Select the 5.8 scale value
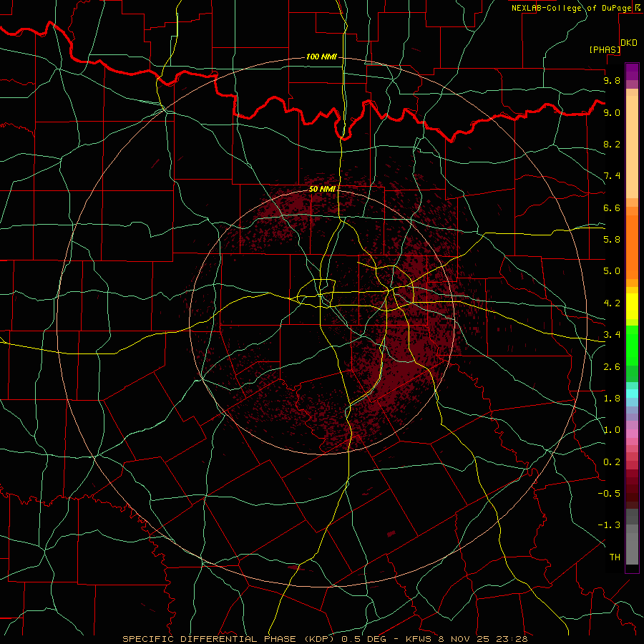Screen dimensions: 644x644 (x=612, y=240)
